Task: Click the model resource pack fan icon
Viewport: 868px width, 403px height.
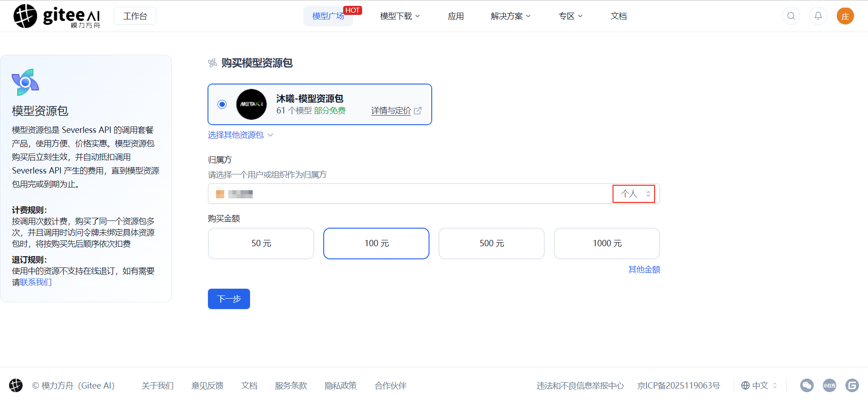Action: [25, 82]
